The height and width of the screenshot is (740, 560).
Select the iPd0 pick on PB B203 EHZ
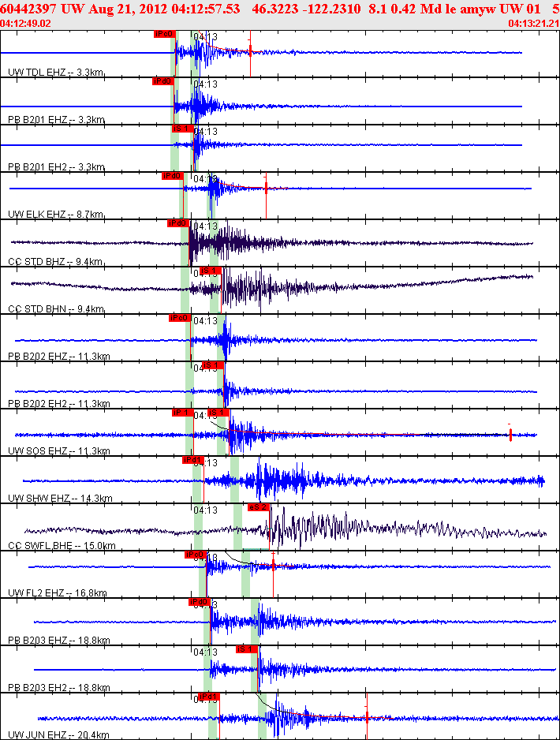pyautogui.click(x=199, y=602)
